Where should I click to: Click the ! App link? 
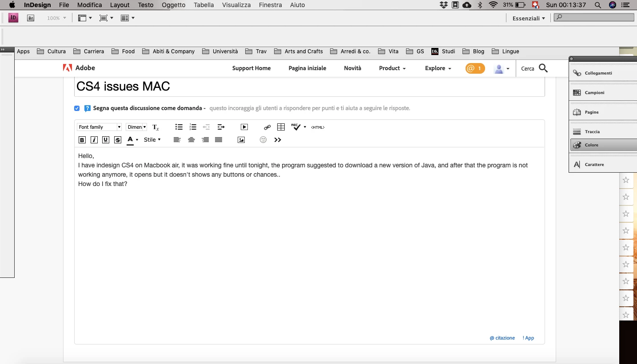(x=528, y=338)
